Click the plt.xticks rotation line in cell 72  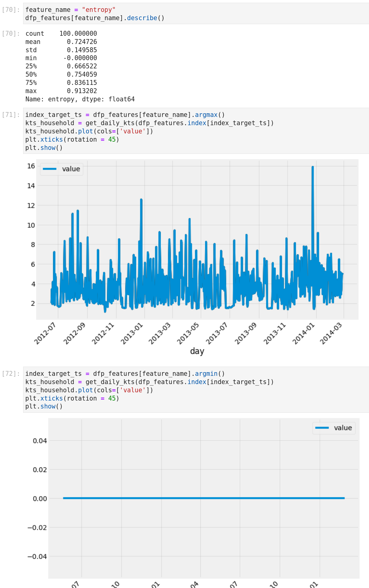[x=72, y=398]
